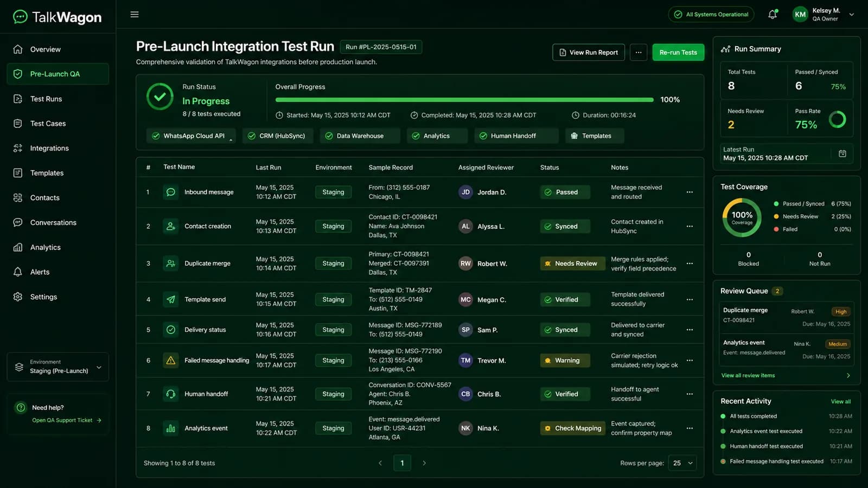Click the Analytics event bar-chart icon
Image resolution: width=868 pixels, height=488 pixels.
pos(171,428)
